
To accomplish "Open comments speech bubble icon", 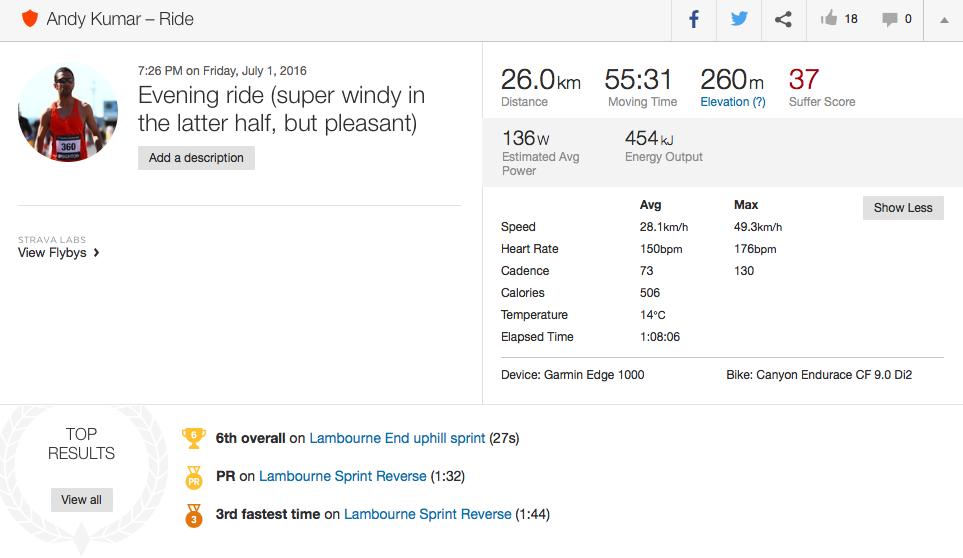I will [889, 19].
